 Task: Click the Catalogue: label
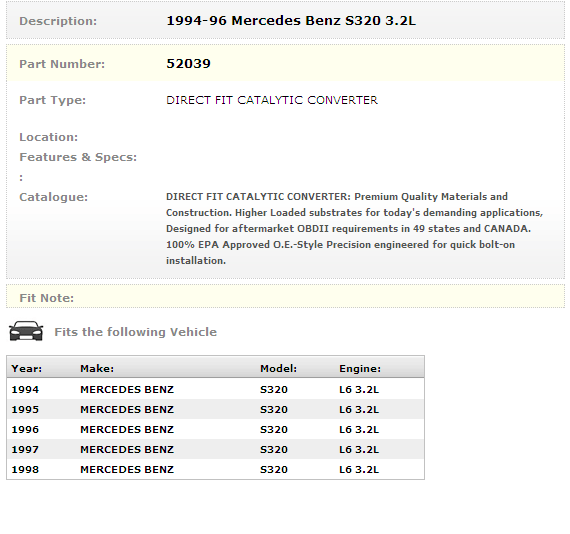tap(53, 197)
